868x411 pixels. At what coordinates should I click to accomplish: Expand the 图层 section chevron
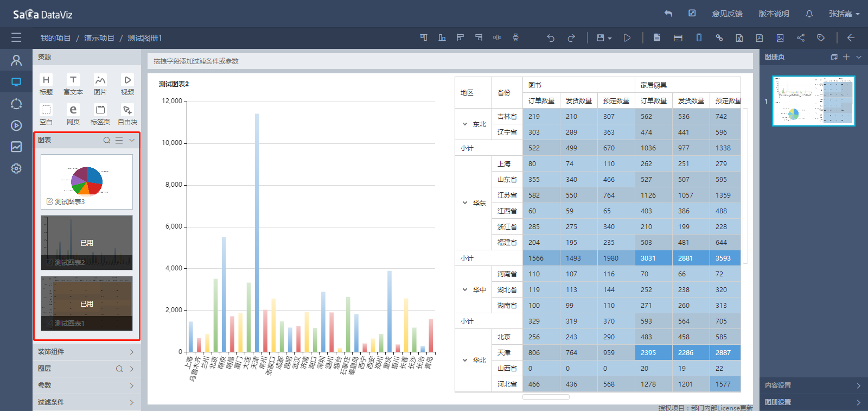pos(131,369)
